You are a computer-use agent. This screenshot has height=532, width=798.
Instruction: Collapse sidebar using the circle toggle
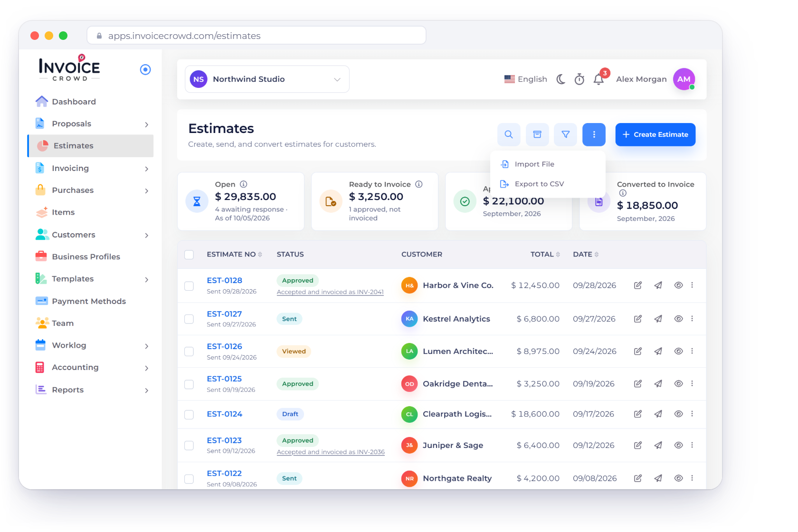point(145,70)
